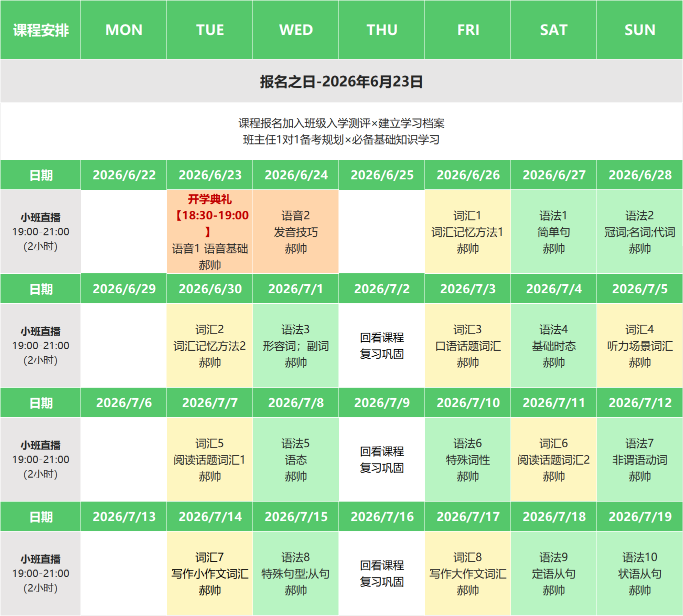Select the WED column header
Image resolution: width=683 pixels, height=616 pixels.
point(295,30)
